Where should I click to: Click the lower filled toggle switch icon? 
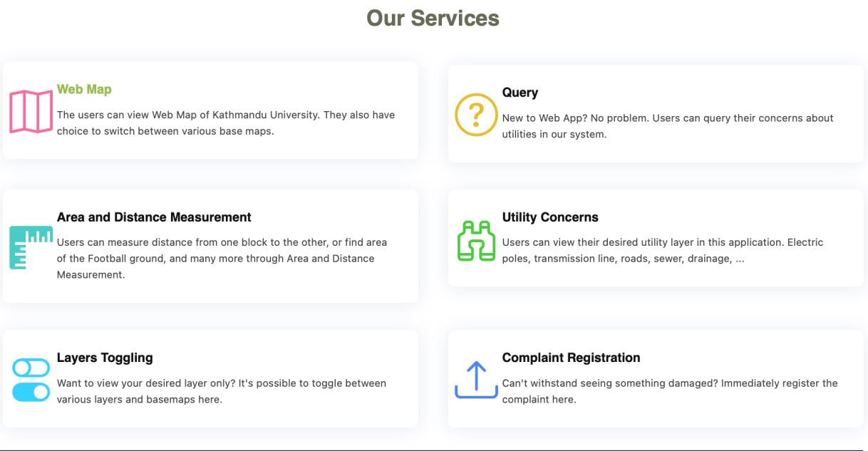pyautogui.click(x=31, y=391)
